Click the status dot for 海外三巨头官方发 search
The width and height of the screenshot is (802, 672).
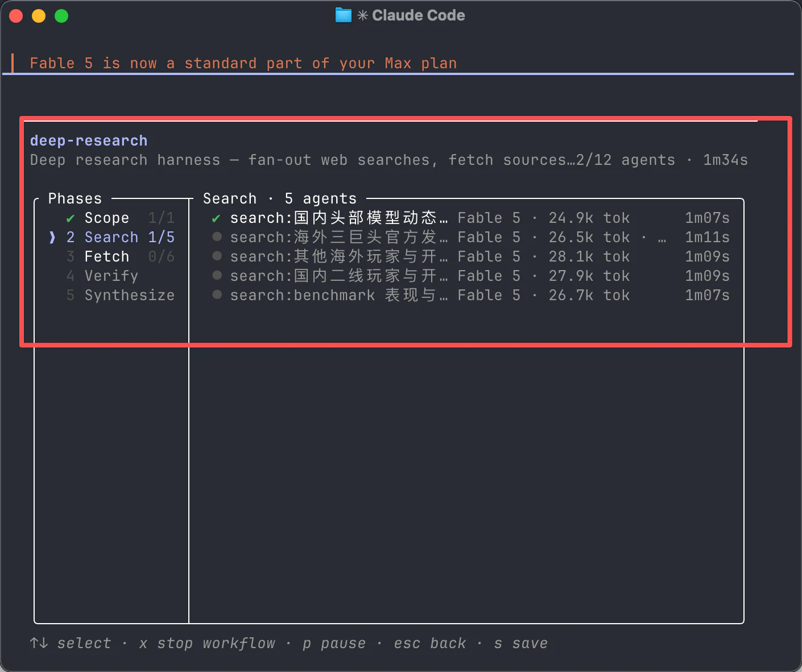(x=217, y=237)
